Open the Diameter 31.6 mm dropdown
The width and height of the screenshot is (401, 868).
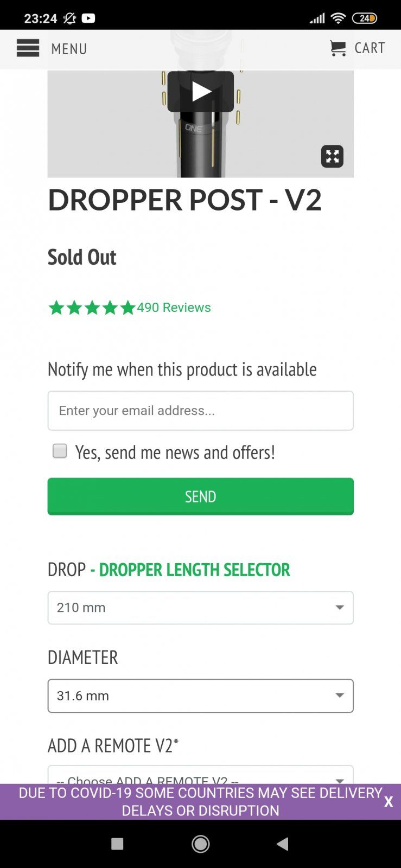coord(201,695)
